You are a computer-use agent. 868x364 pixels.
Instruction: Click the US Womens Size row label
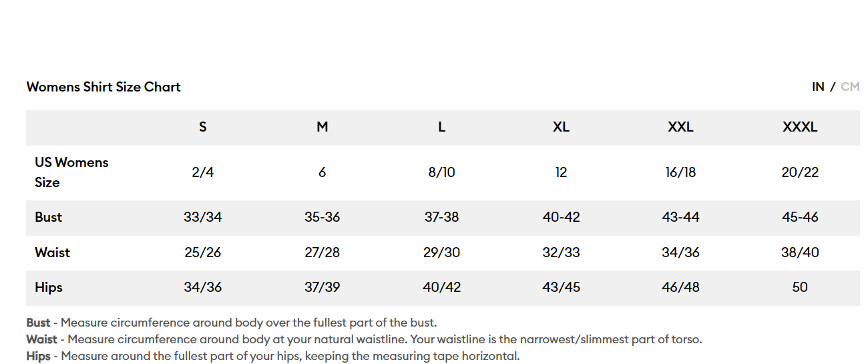pyautogui.click(x=71, y=172)
